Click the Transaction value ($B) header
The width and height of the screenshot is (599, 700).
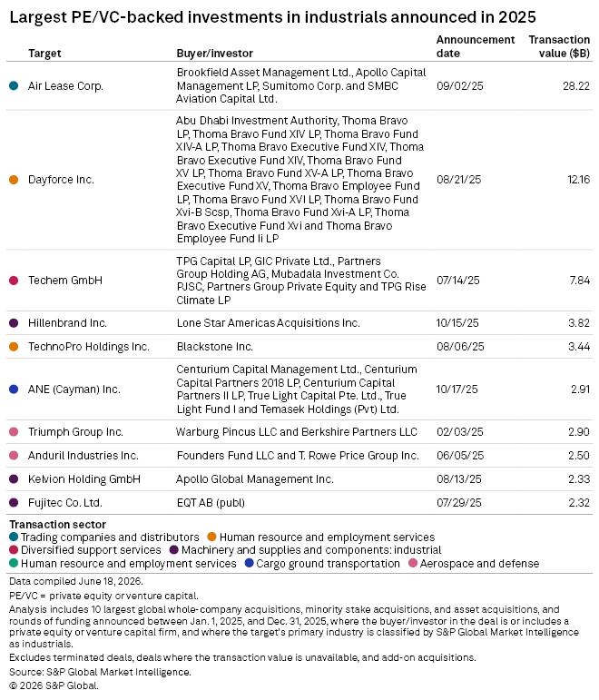pos(559,46)
